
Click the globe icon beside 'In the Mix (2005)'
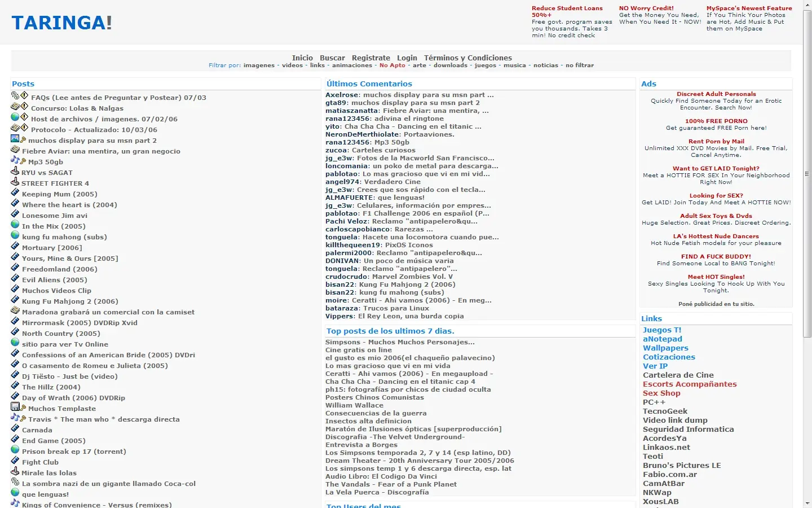[x=15, y=225]
